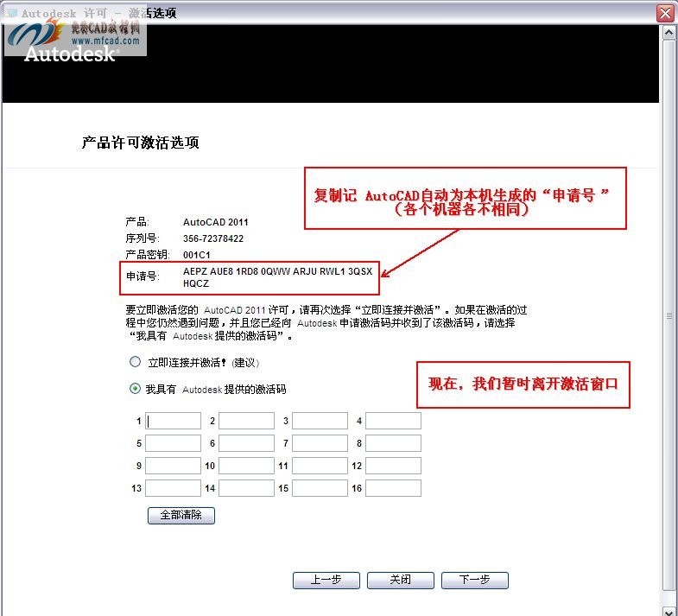Click activation code field 2
Image resolution: width=678 pixels, height=616 pixels.
(246, 421)
